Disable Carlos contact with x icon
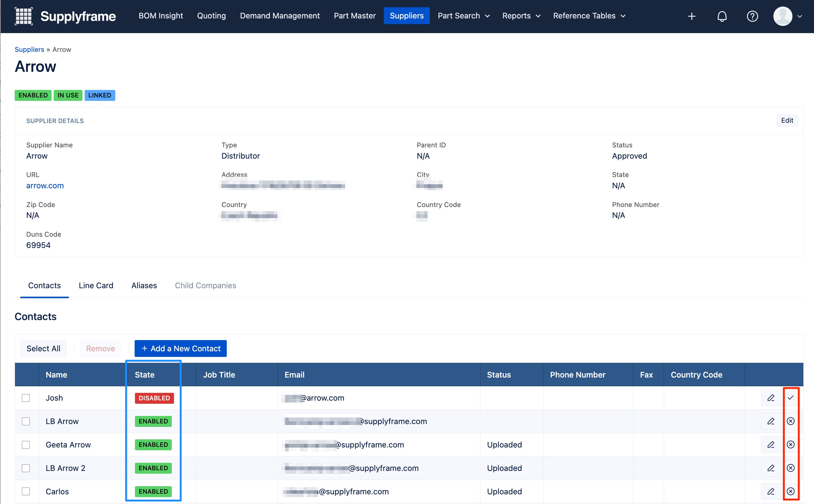Viewport: 814px width, 504px height. (791, 491)
